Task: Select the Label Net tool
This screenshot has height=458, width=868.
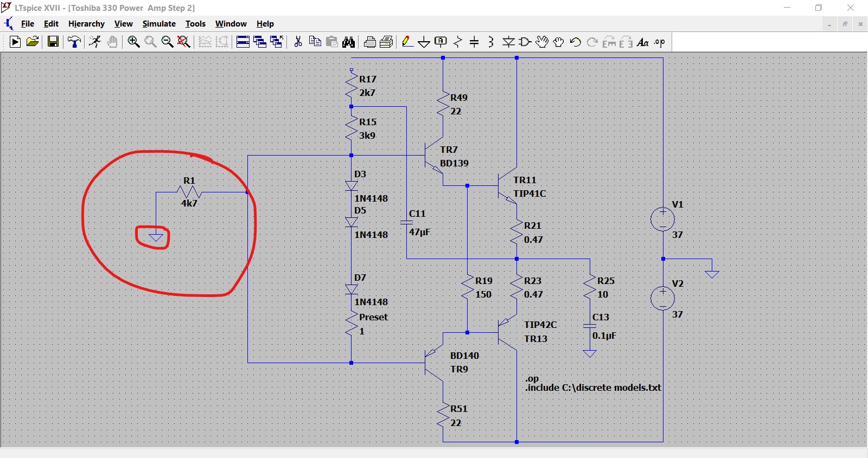Action: point(441,42)
